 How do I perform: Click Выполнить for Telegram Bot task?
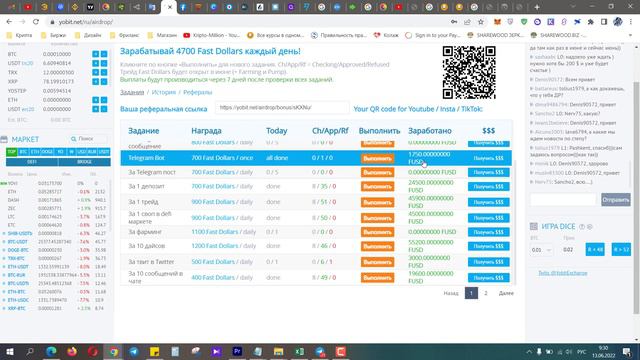point(377,158)
